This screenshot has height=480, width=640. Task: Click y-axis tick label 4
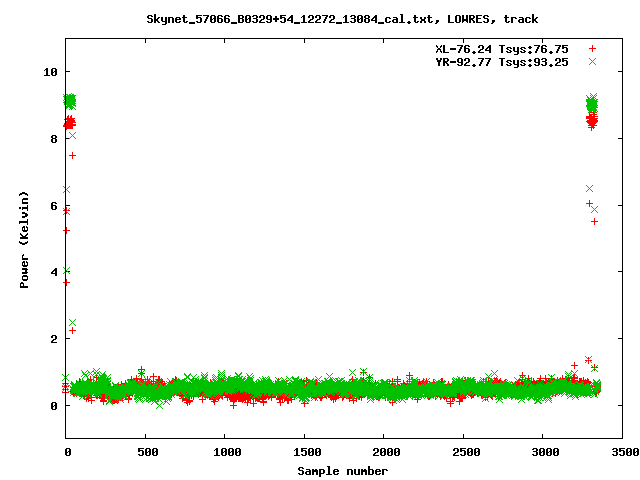54,272
